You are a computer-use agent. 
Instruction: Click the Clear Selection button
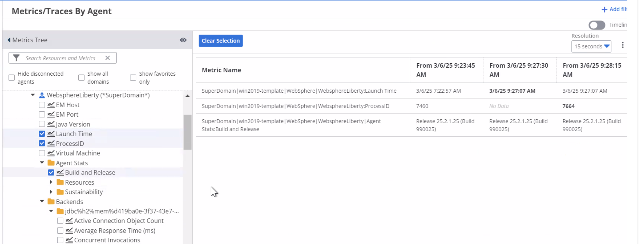(x=220, y=41)
